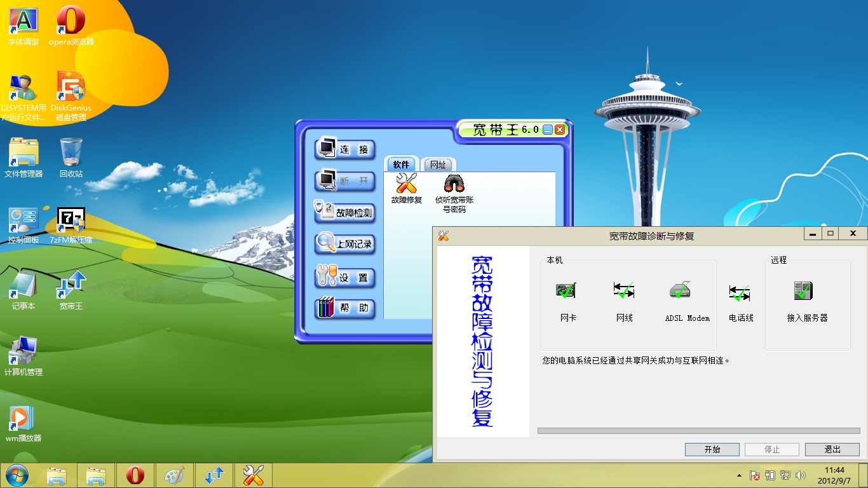Open 帮助 in 宽带王 sidebar
868x488 pixels.
point(345,309)
